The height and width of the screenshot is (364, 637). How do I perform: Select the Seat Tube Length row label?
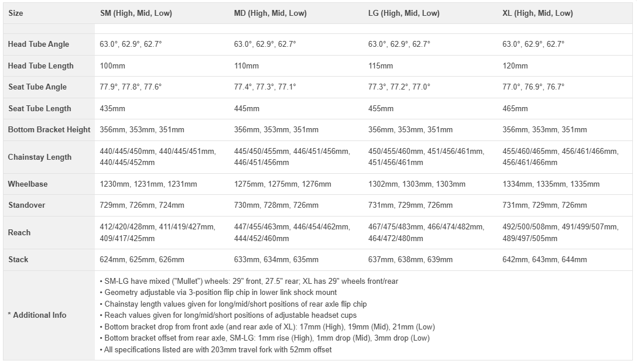[40, 108]
